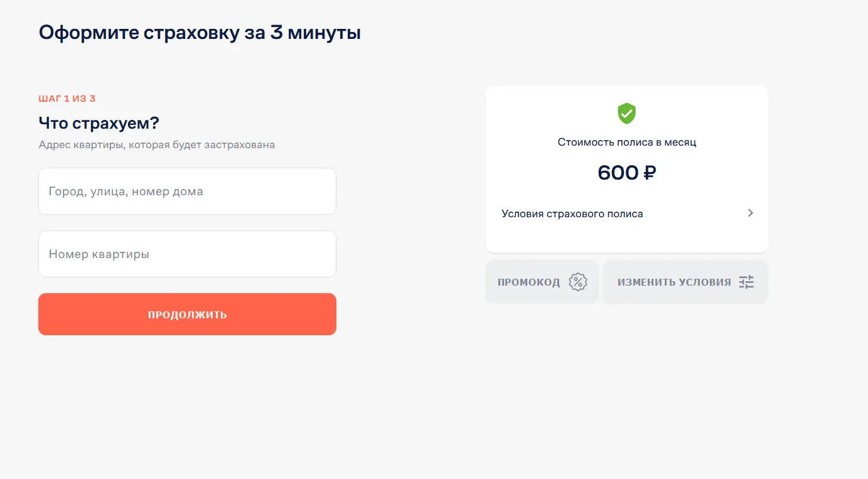Click the ruble sign next to 600
The height and width of the screenshot is (479, 868).
point(650,172)
